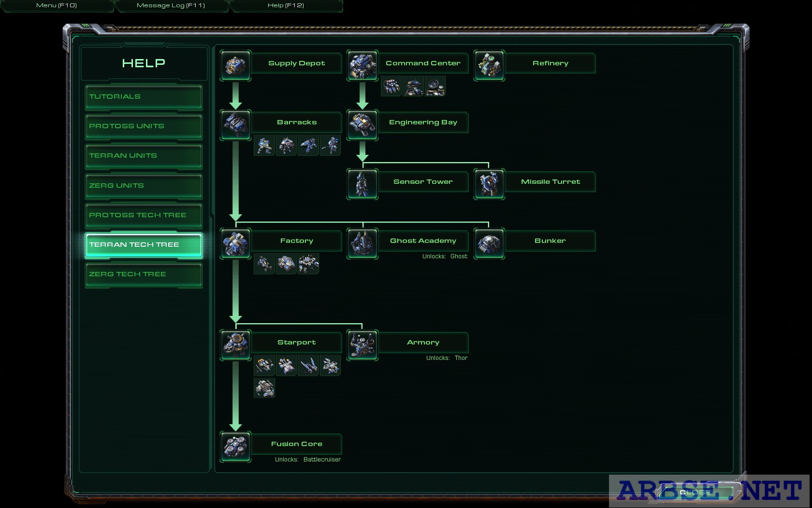Show the Zerg Units tab
This screenshot has height=508, width=812.
coord(144,186)
